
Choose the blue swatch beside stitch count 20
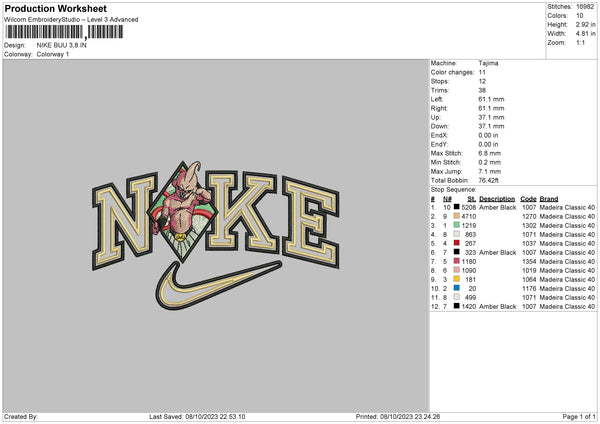click(457, 288)
